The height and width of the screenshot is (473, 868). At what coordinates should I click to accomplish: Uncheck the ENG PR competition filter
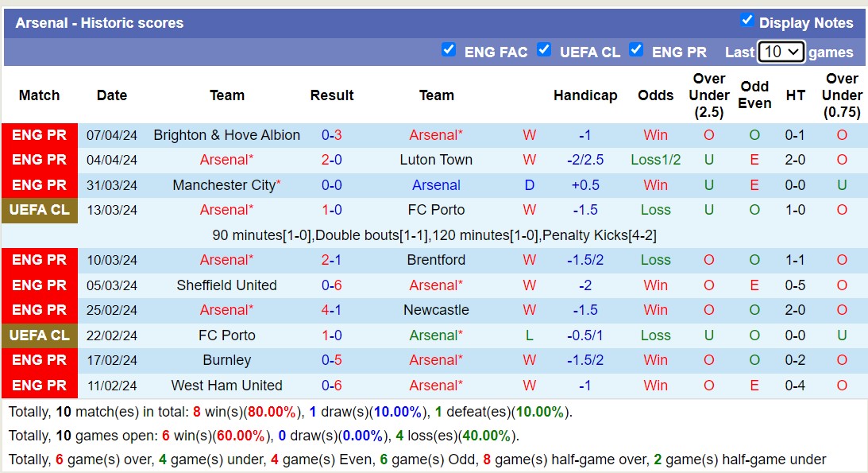636,50
